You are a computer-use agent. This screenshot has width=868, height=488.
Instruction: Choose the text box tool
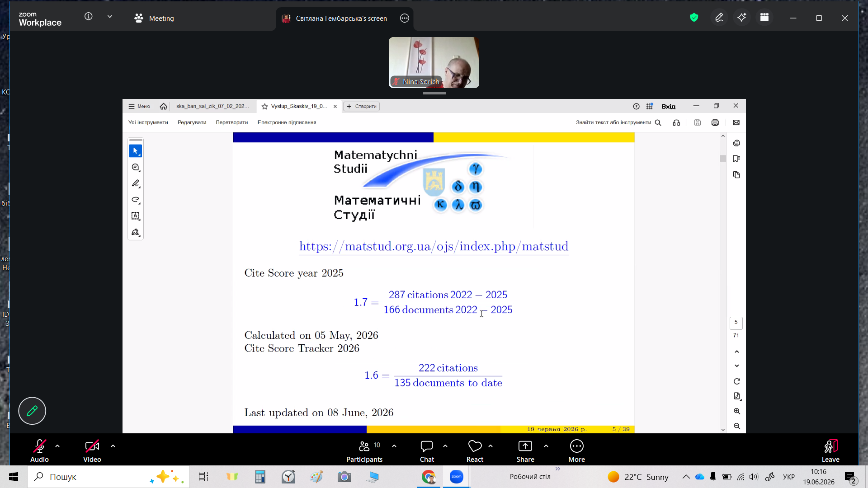point(136,216)
